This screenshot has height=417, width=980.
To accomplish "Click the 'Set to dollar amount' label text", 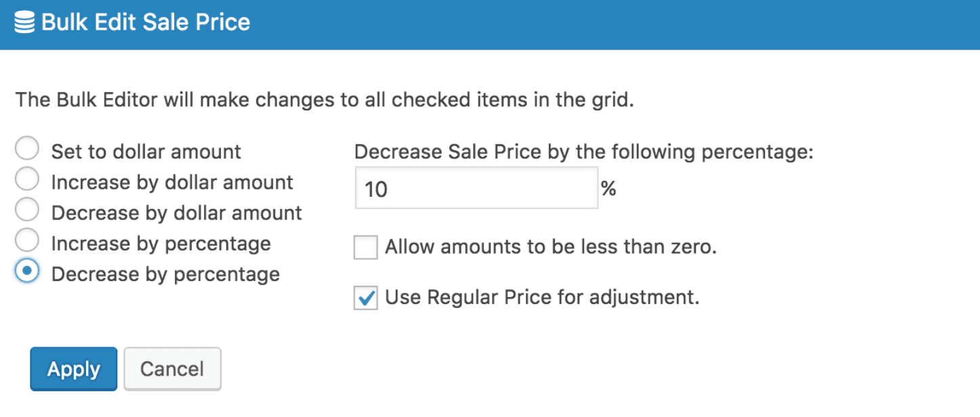I will pos(146,152).
